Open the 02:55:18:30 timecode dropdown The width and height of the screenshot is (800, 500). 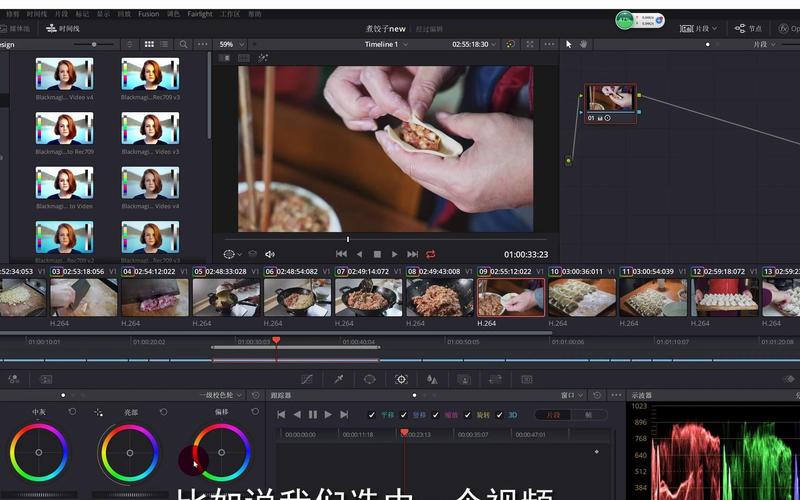pyautogui.click(x=474, y=44)
